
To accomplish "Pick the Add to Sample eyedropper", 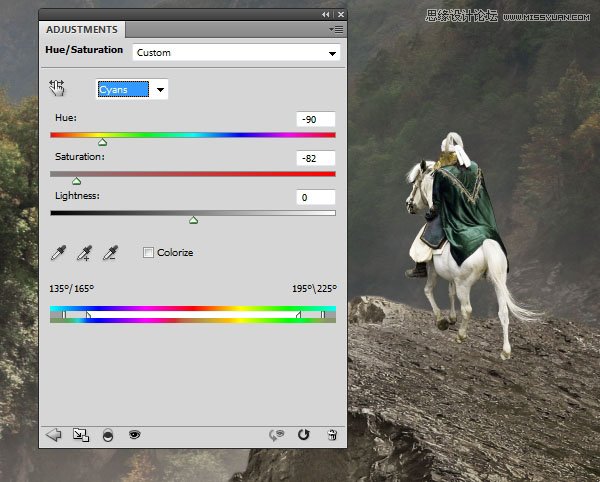I will tap(84, 252).
